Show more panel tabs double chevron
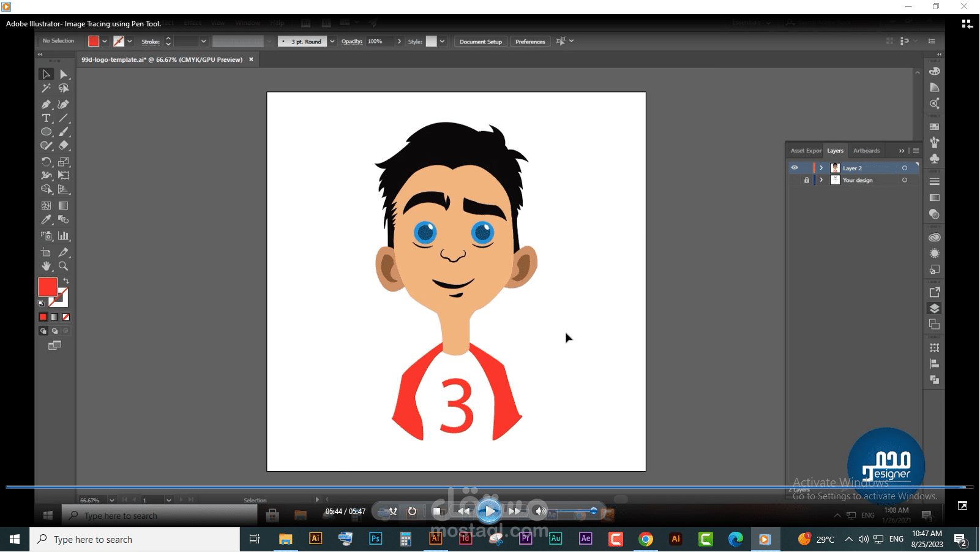The width and height of the screenshot is (980, 552). pyautogui.click(x=902, y=151)
